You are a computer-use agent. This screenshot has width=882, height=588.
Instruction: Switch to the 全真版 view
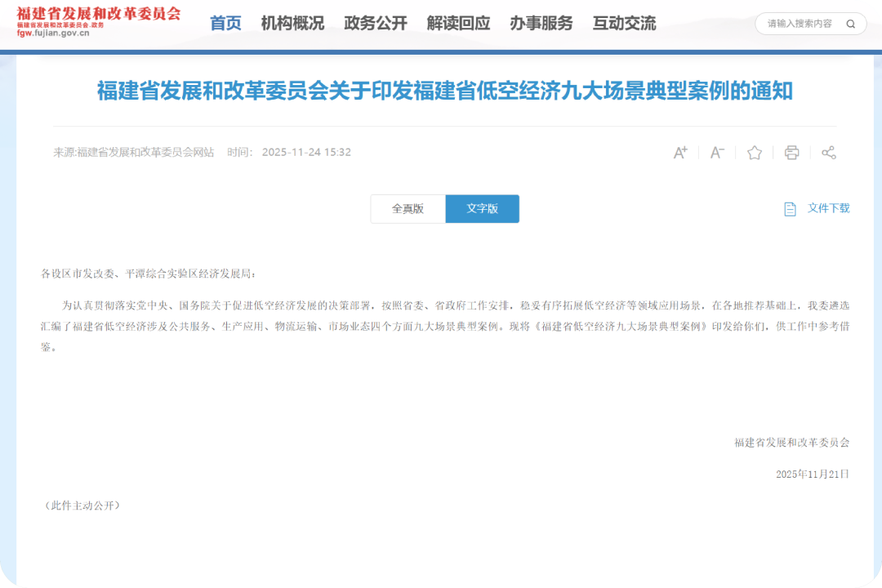[408, 208]
